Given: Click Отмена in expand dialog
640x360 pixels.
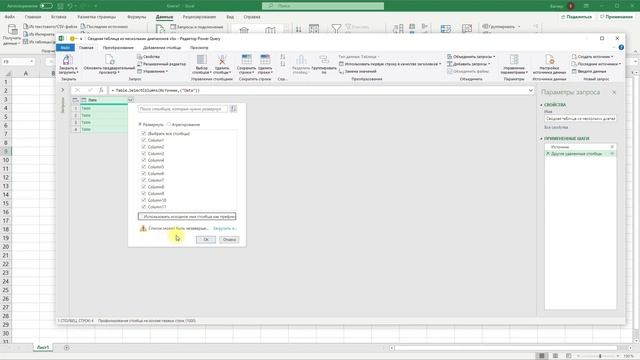Looking at the screenshot, I should tap(229, 240).
